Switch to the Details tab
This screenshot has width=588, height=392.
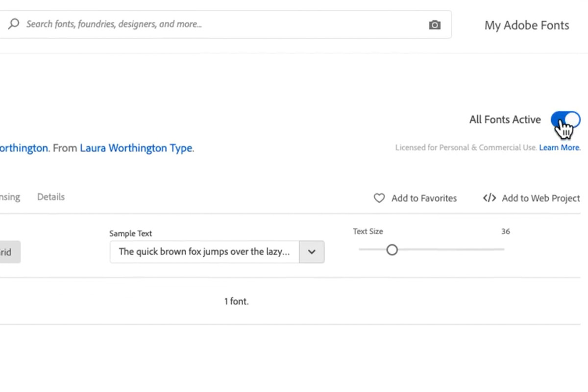click(x=51, y=197)
